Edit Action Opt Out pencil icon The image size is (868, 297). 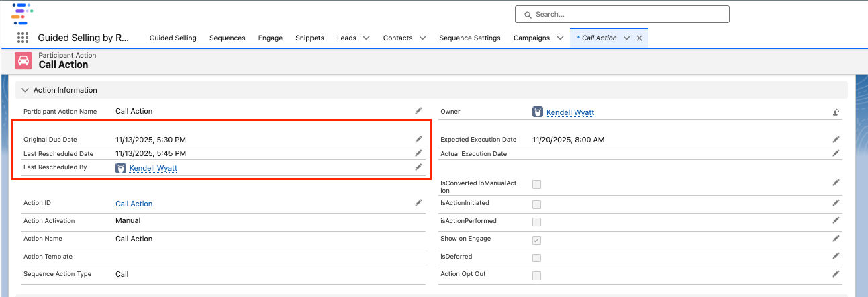click(x=836, y=273)
